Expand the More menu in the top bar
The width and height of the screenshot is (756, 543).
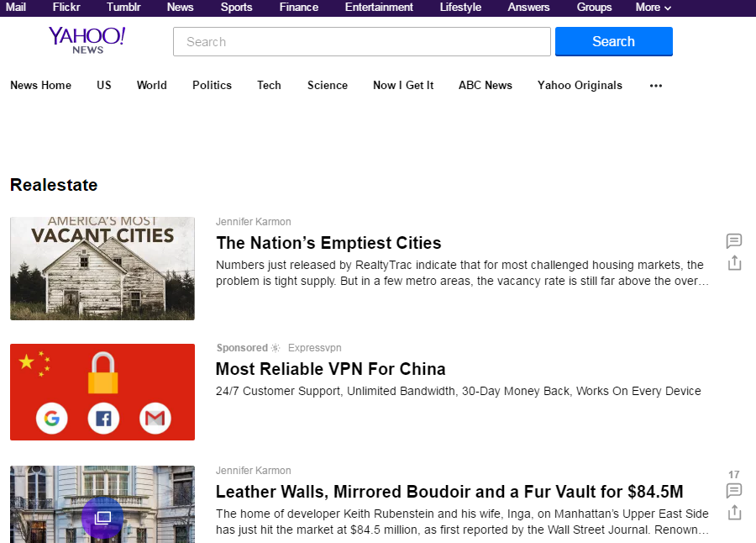653,8
